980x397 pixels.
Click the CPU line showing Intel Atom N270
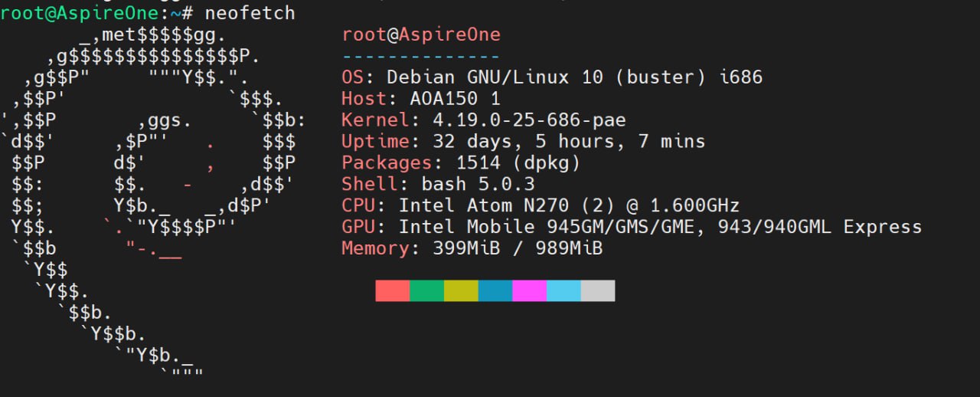[x=541, y=206]
